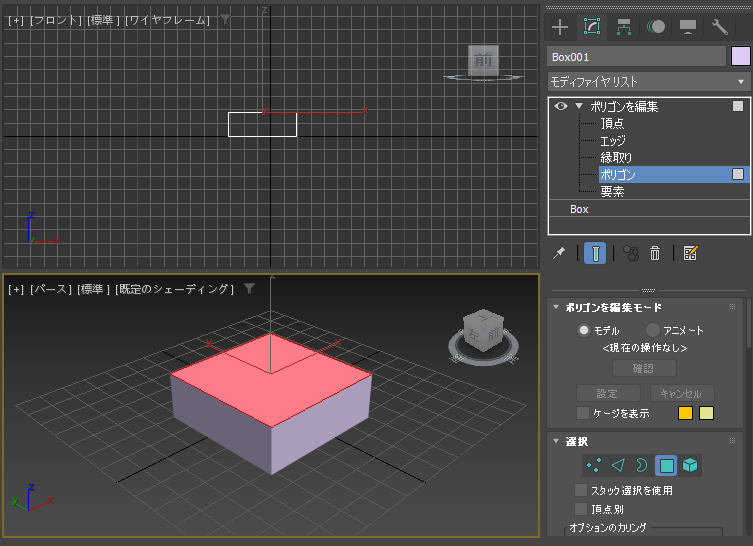The width and height of the screenshot is (753, 546).
Task: Click the grip handle of 選択 rollout
Action: [x=732, y=440]
